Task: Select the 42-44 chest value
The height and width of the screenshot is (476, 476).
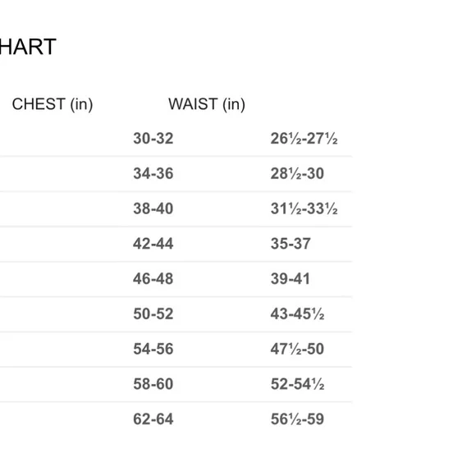Action: coord(153,244)
